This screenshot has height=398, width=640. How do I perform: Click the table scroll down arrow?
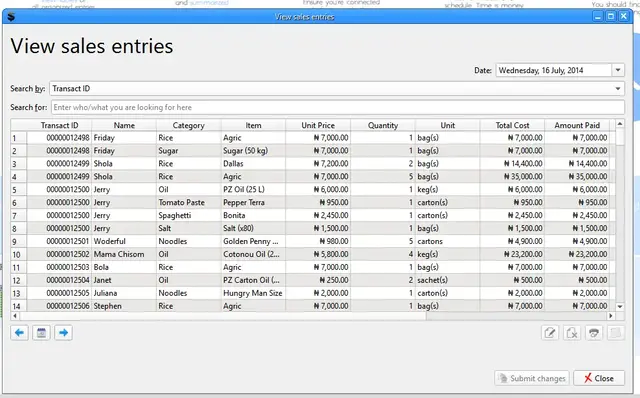coord(620,307)
